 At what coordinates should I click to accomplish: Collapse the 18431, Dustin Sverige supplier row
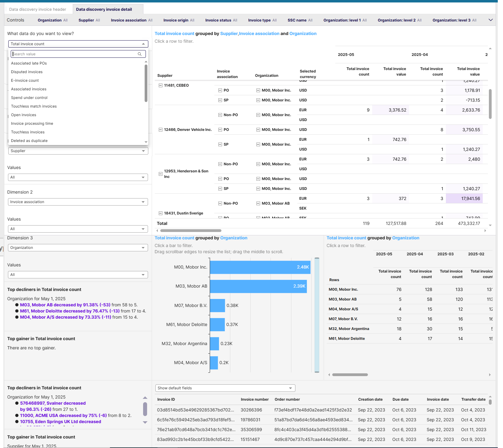pyautogui.click(x=160, y=213)
